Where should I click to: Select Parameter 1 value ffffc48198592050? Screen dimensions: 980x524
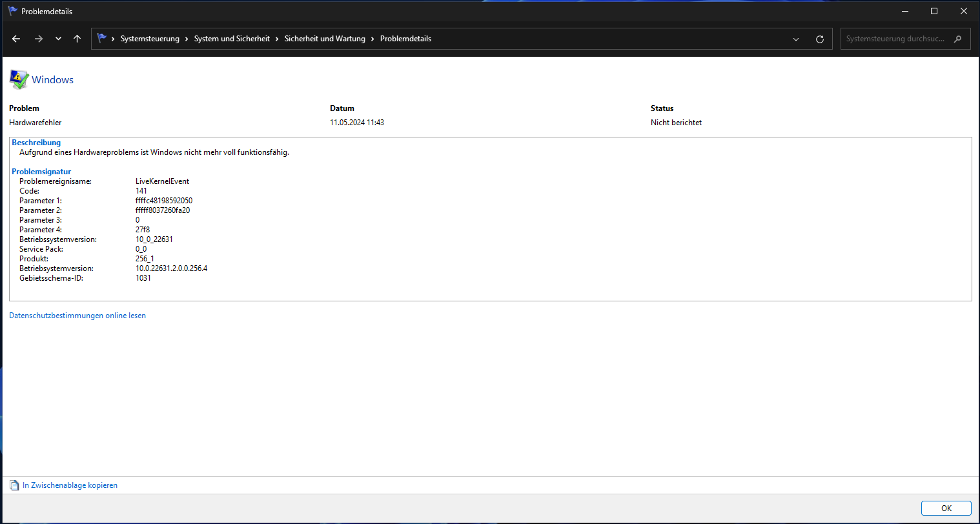[164, 201]
